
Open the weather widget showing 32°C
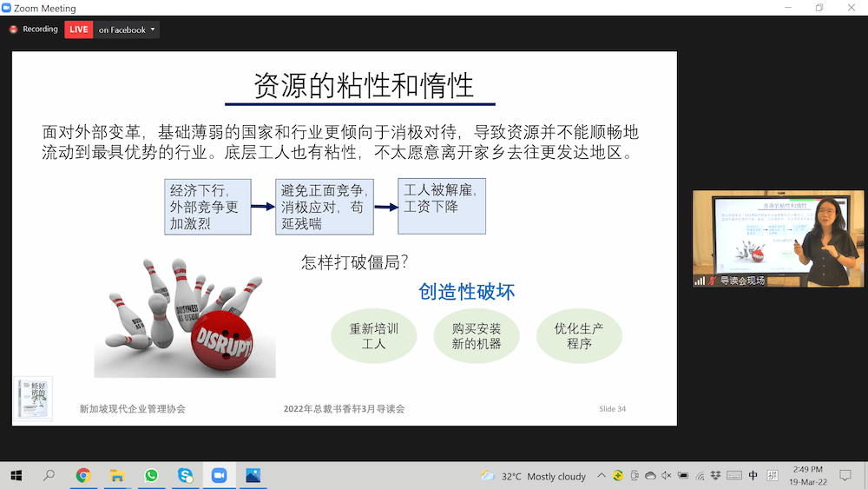pyautogui.click(x=534, y=476)
